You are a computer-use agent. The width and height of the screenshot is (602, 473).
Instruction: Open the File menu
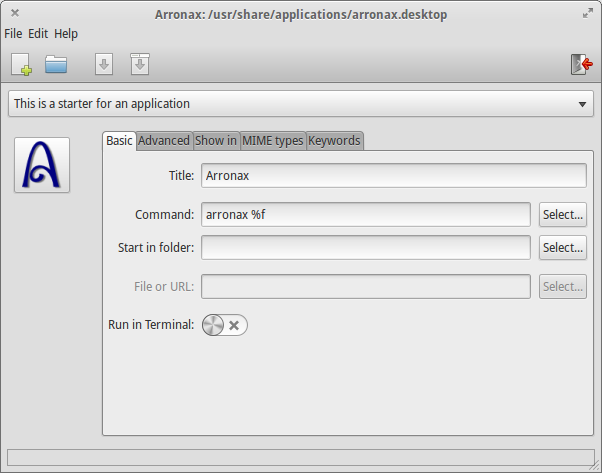pos(13,34)
